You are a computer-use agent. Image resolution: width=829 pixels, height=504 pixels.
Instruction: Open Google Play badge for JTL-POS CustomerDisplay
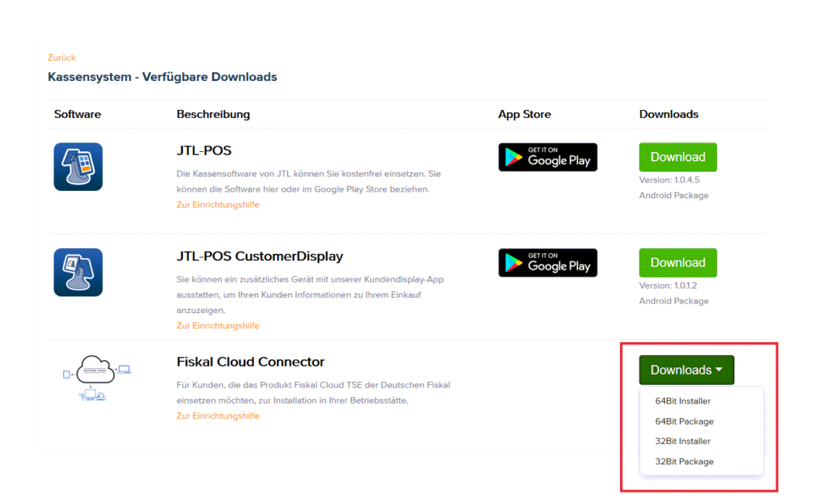[547, 262]
